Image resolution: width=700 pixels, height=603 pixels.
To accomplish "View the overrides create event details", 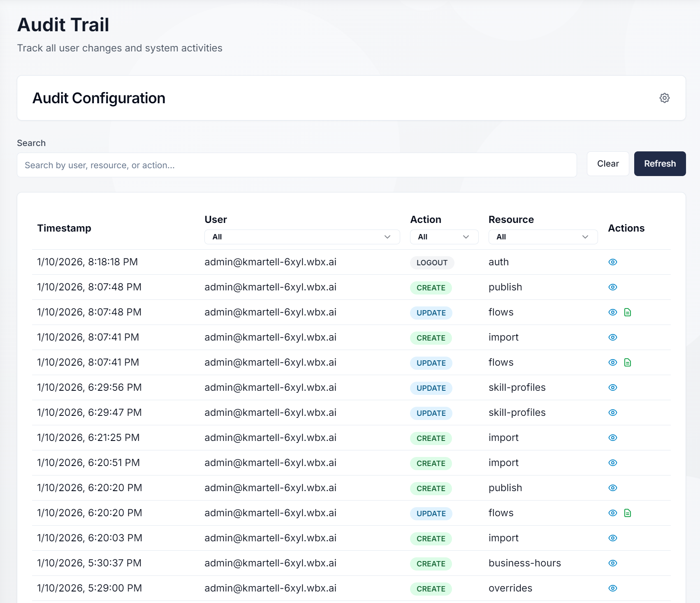I will click(612, 588).
